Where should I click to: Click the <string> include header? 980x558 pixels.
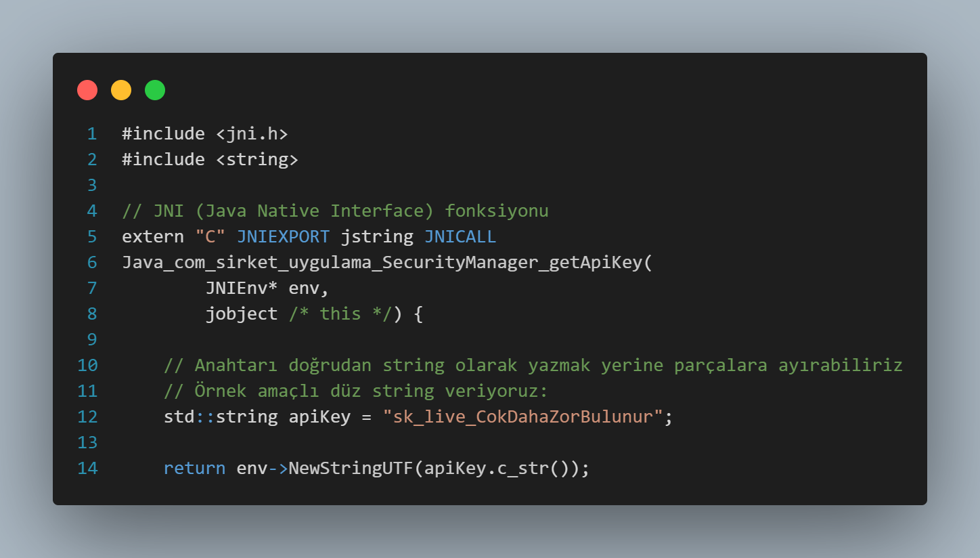coord(257,160)
